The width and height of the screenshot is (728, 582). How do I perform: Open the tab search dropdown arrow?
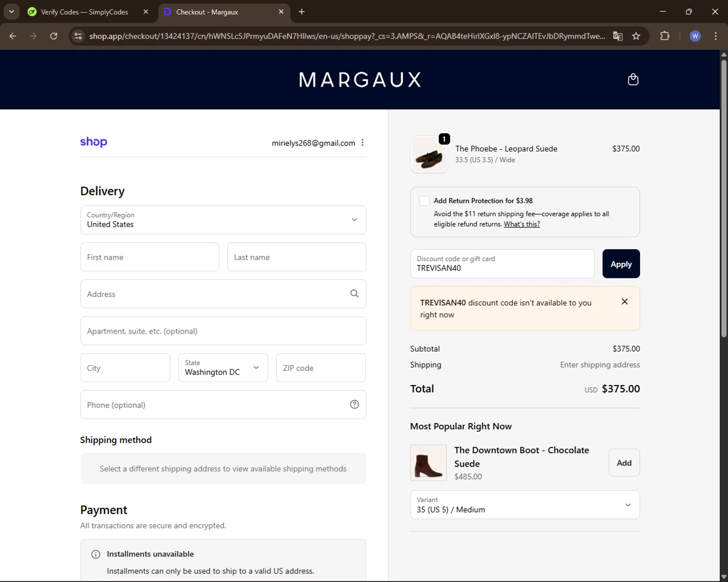[x=11, y=12]
